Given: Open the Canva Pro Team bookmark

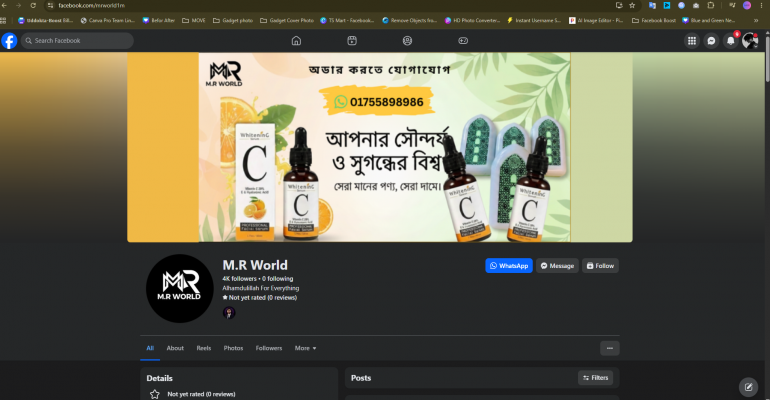Looking at the screenshot, I should (108, 21).
